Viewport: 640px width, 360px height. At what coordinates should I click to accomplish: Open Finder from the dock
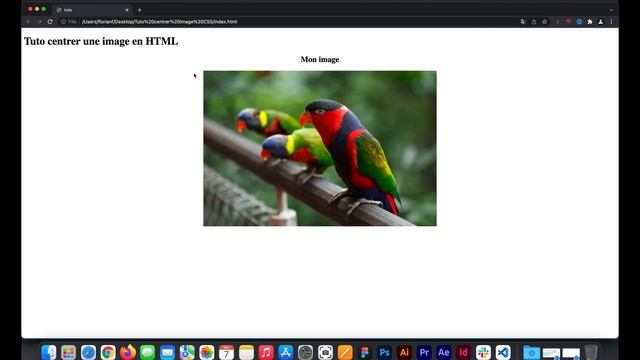click(x=48, y=352)
